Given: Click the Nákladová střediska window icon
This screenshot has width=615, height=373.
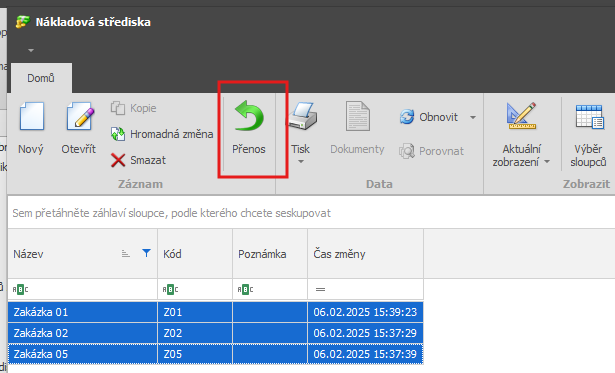Looking at the screenshot, I should 23,22.
